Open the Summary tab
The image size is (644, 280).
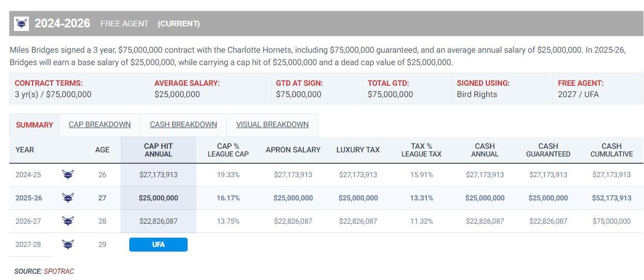coord(35,125)
